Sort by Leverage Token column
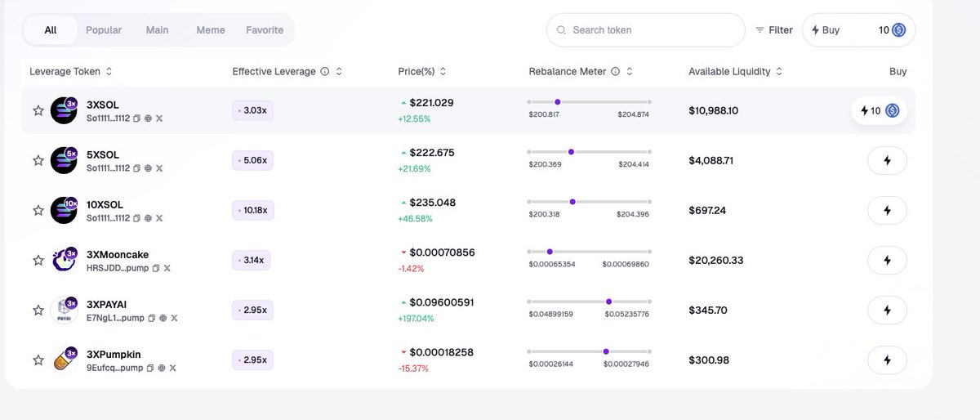 [x=109, y=72]
